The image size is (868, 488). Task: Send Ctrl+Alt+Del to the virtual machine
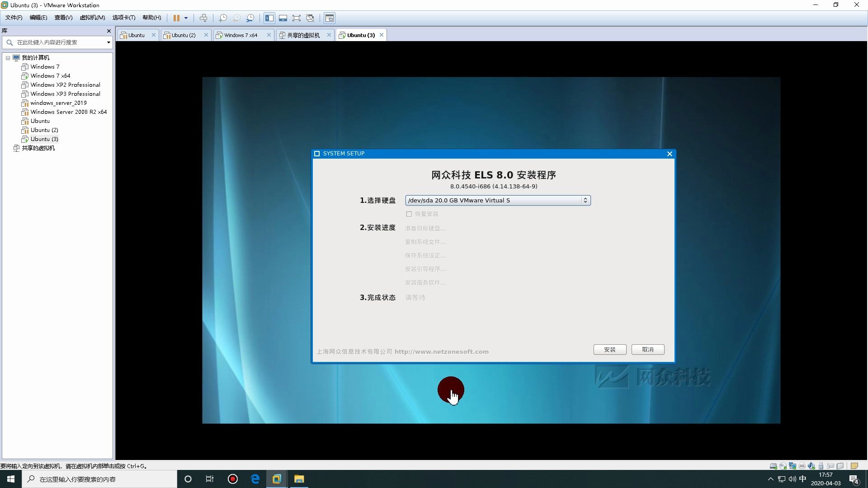203,18
